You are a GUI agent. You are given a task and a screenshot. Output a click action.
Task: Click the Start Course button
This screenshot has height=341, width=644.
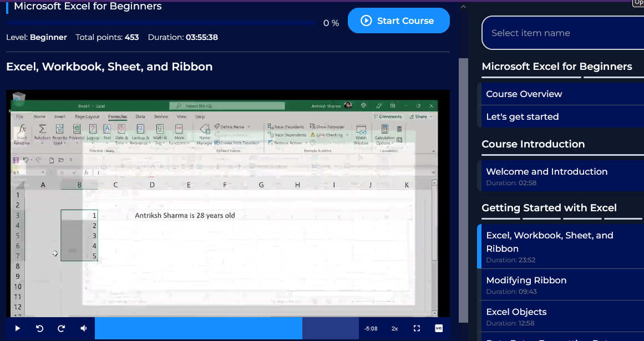click(x=399, y=21)
